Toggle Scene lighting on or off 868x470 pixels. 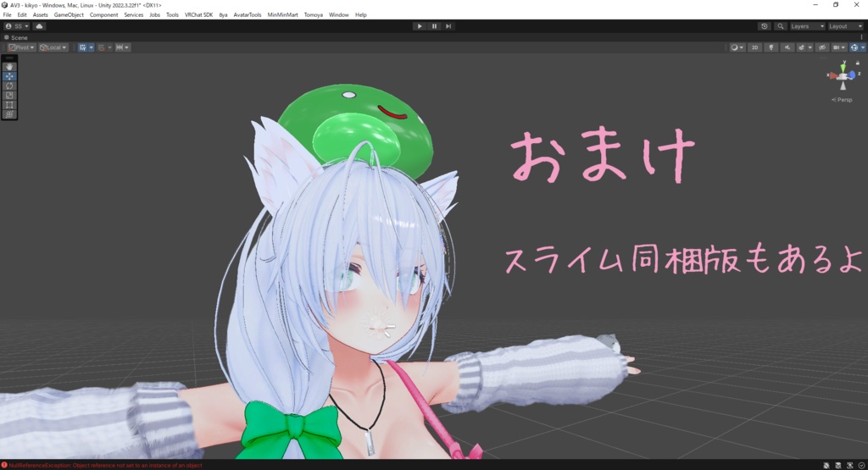click(x=771, y=47)
